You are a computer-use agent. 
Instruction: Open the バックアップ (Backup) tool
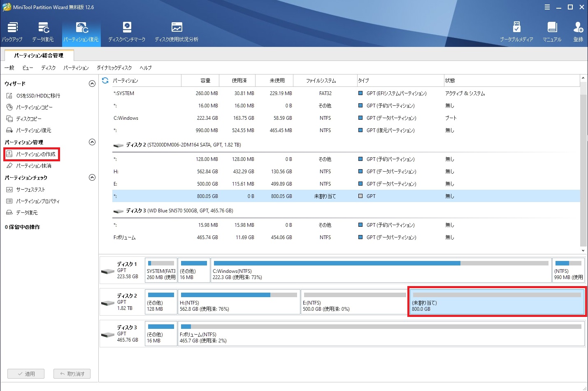pos(12,32)
